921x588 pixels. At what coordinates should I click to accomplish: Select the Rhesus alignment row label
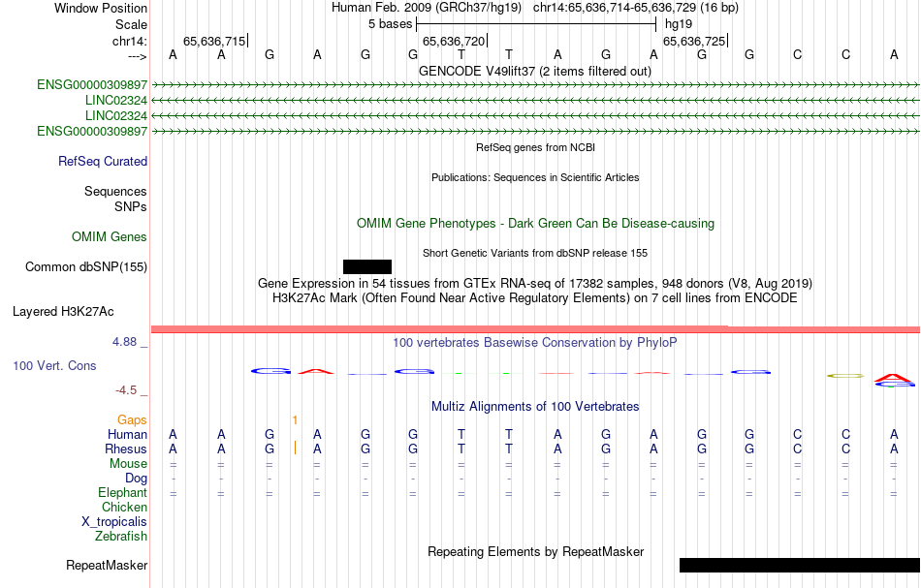[126, 449]
